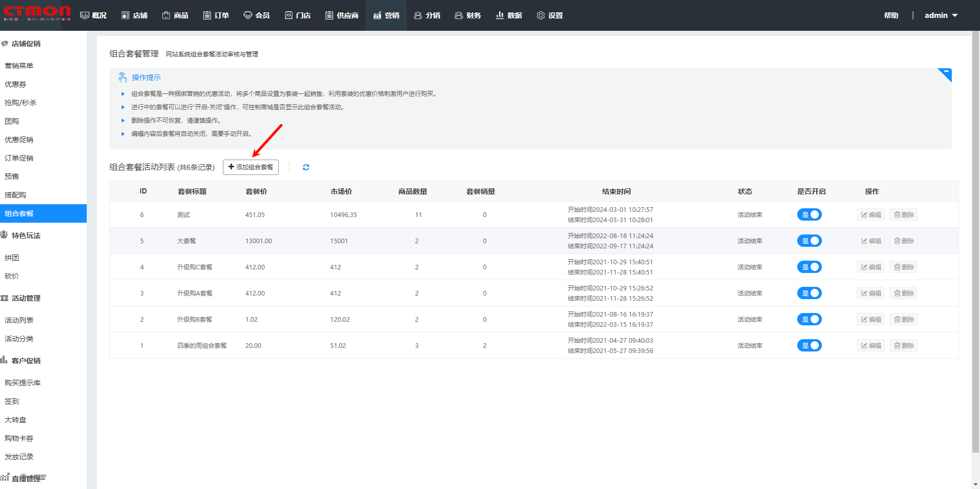Open the 财务 top menu
Screen dimensions: 980x489
pos(468,15)
